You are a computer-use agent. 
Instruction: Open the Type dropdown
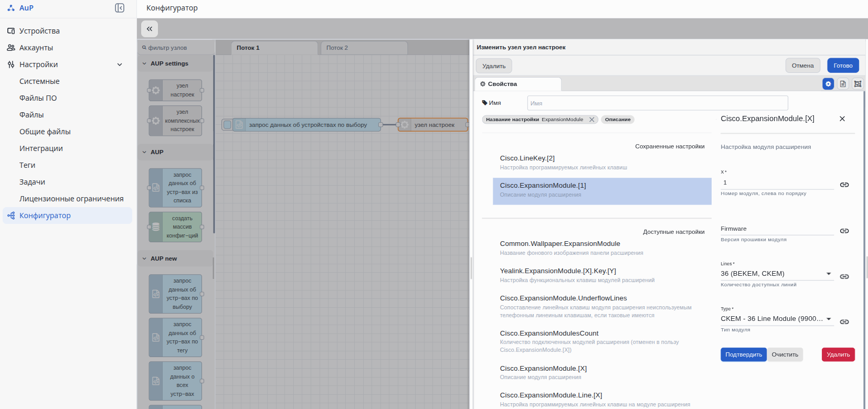tap(777, 319)
